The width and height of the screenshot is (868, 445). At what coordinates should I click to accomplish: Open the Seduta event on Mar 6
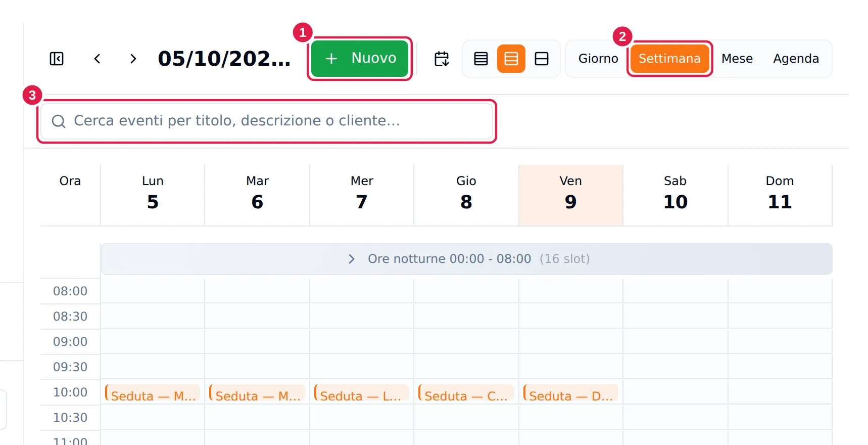pyautogui.click(x=257, y=393)
